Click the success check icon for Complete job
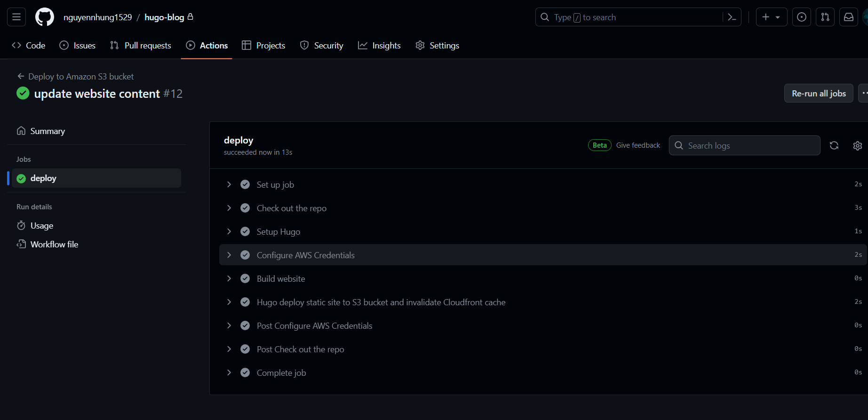Viewport: 868px width, 420px height. [x=245, y=372]
